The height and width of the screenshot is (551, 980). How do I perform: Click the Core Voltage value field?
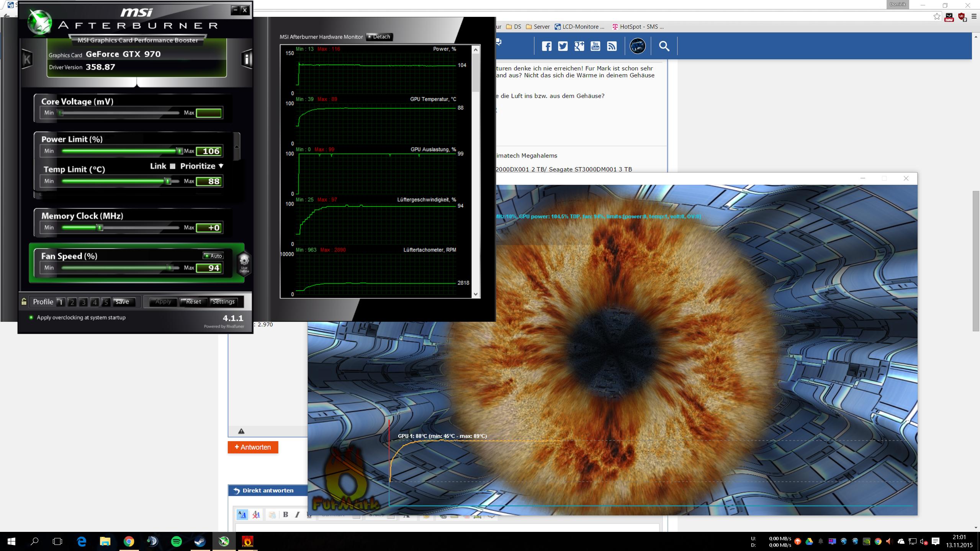pos(209,113)
